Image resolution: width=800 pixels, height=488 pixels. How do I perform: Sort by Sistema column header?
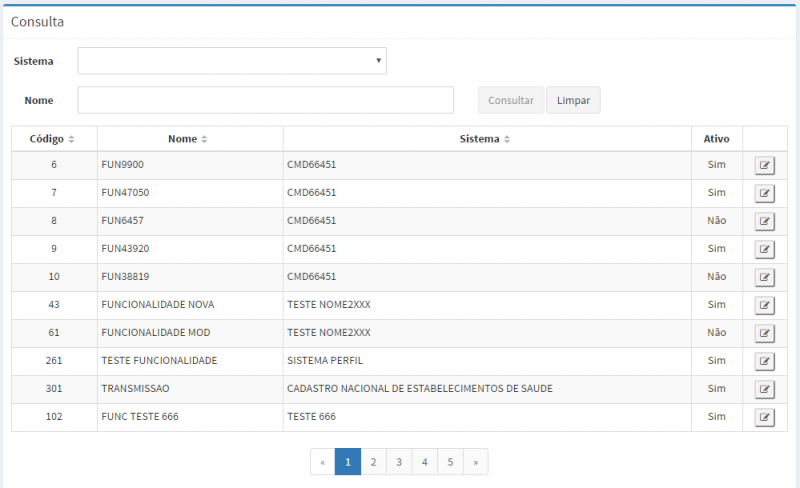click(485, 139)
